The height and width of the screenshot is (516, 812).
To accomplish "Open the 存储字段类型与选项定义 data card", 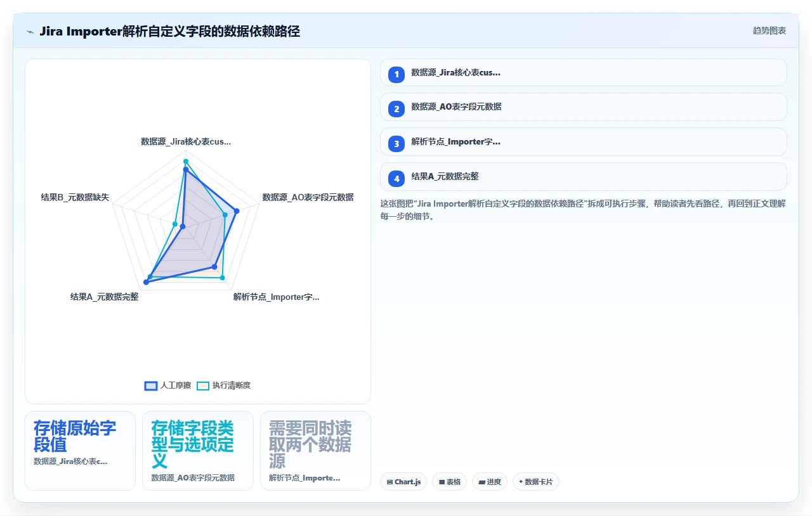I will click(198, 451).
